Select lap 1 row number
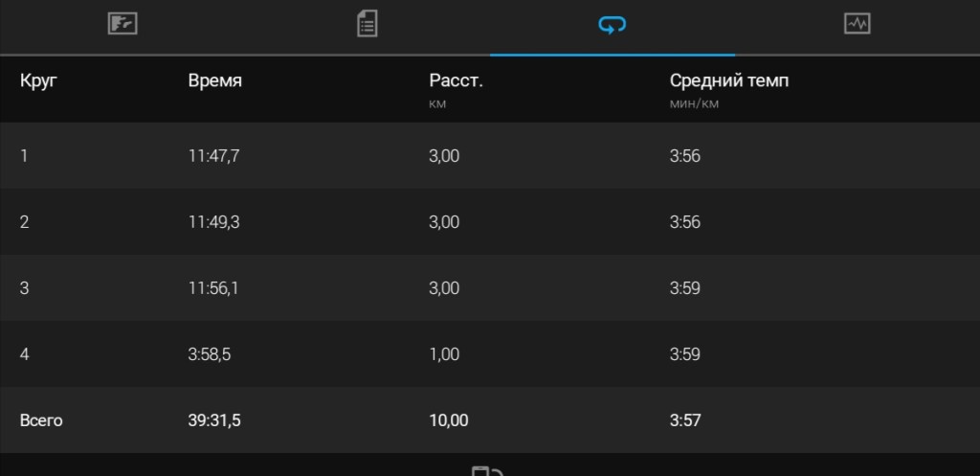The image size is (980, 476). coord(25,156)
